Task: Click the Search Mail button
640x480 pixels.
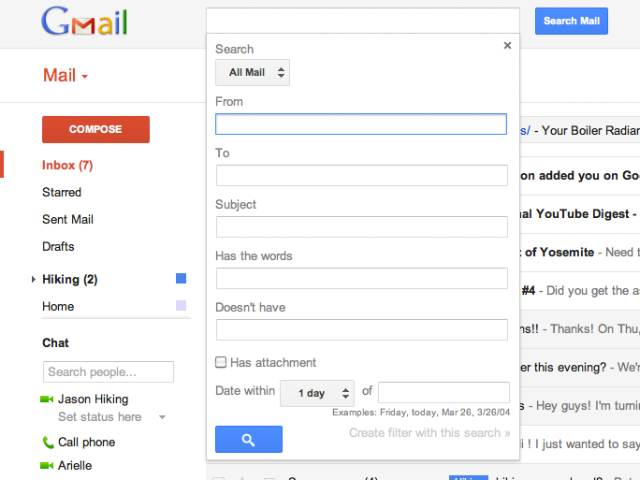Action: (x=571, y=21)
